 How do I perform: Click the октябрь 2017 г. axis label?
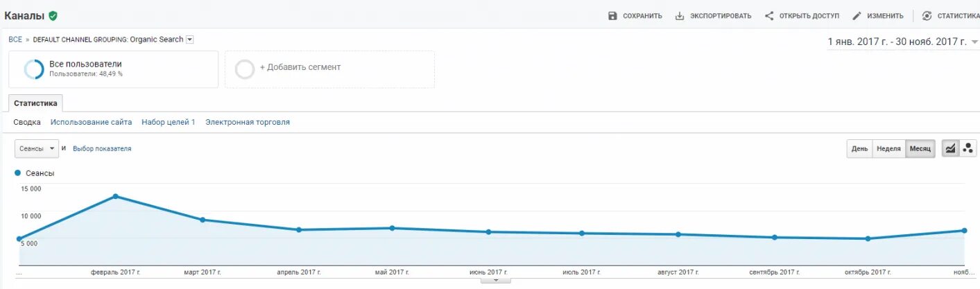pyautogui.click(x=868, y=272)
